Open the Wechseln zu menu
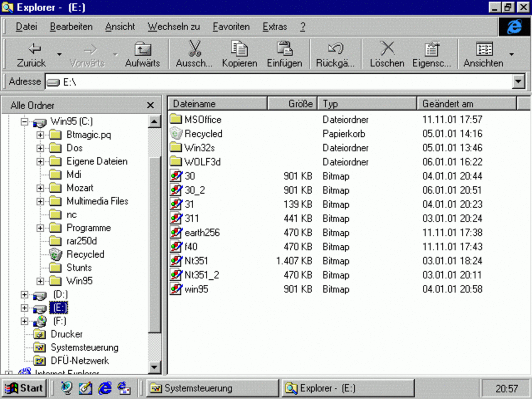The image size is (532, 399). click(174, 27)
